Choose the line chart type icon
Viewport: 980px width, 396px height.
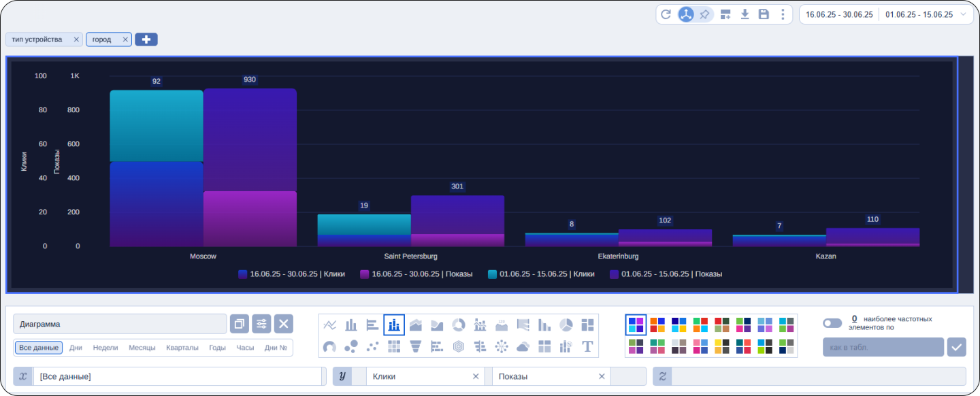point(330,325)
